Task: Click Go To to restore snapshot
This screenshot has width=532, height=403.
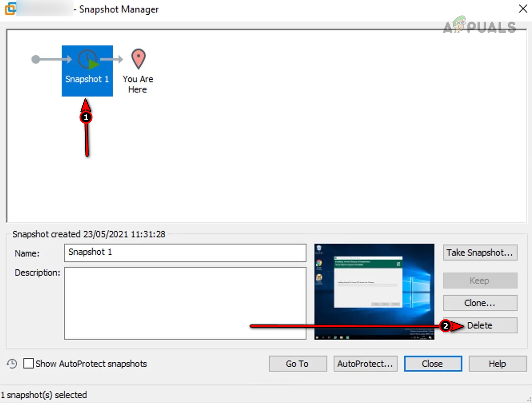Action: click(298, 364)
